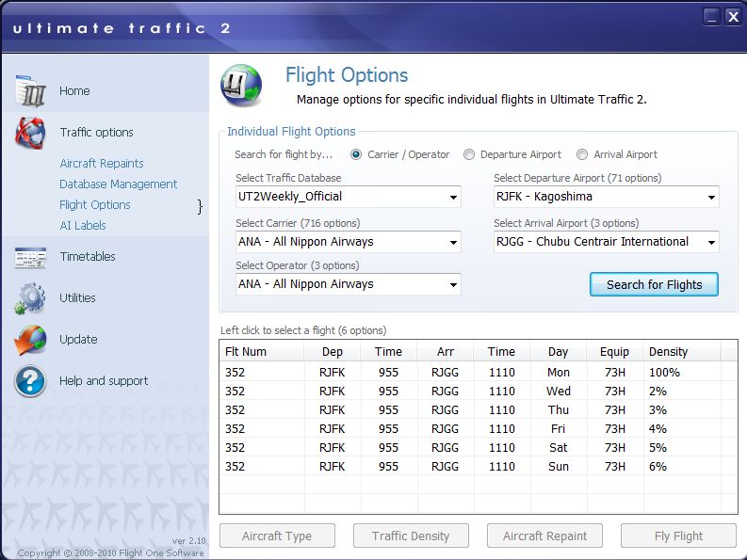
Task: Click the Fly Flight button
Action: (x=678, y=536)
